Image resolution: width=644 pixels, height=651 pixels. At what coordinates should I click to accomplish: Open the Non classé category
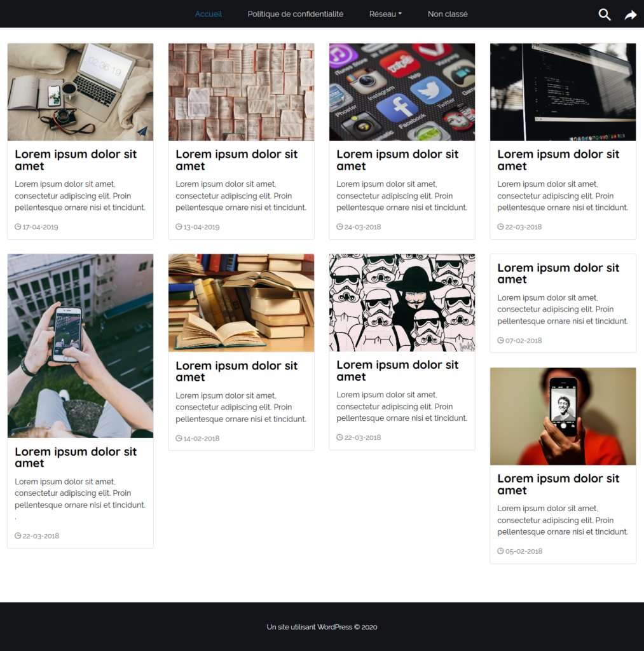click(x=448, y=14)
